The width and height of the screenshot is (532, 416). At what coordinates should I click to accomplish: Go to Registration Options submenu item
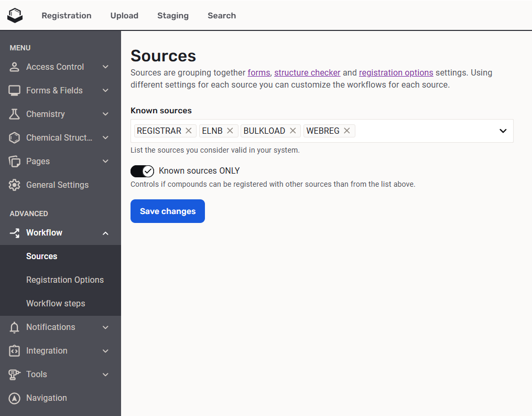click(x=65, y=280)
